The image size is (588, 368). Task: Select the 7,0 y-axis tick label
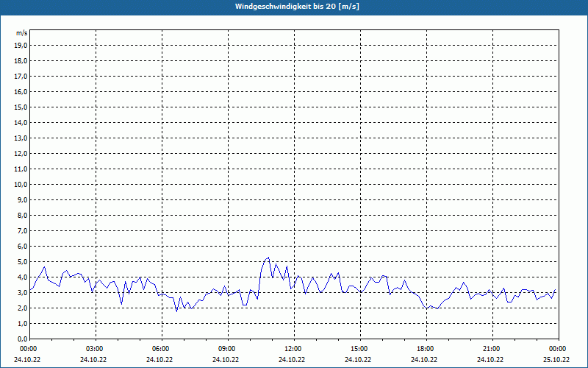tap(22, 230)
